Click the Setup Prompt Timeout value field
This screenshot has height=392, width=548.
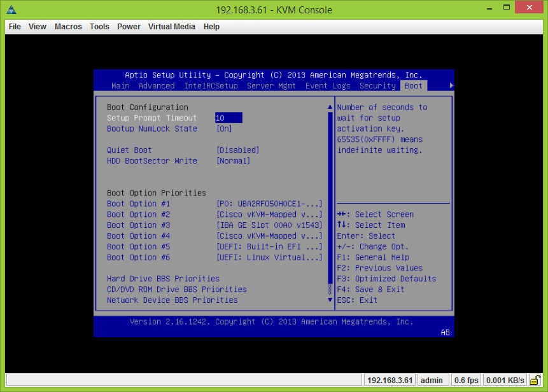click(229, 118)
